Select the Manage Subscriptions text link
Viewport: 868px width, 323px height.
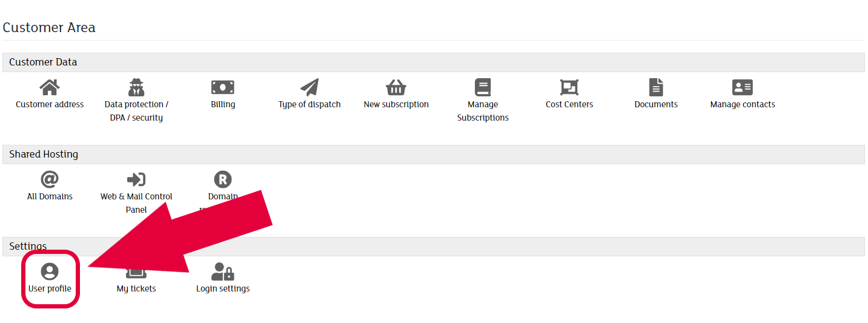483,111
